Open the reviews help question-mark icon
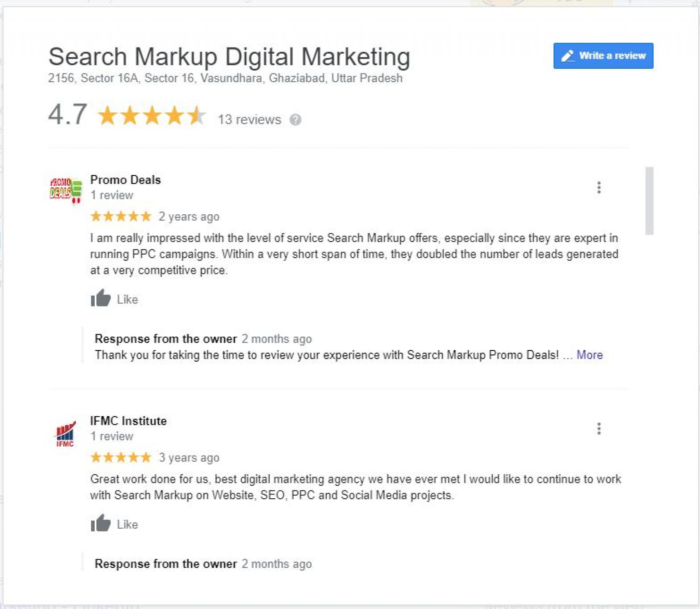This screenshot has width=700, height=609. pyautogui.click(x=295, y=120)
